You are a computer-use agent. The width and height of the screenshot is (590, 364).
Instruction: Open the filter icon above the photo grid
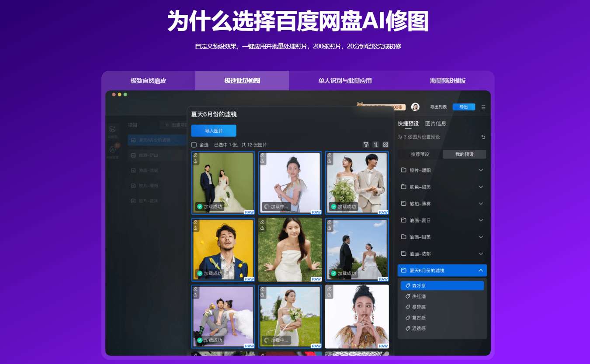[x=366, y=144]
